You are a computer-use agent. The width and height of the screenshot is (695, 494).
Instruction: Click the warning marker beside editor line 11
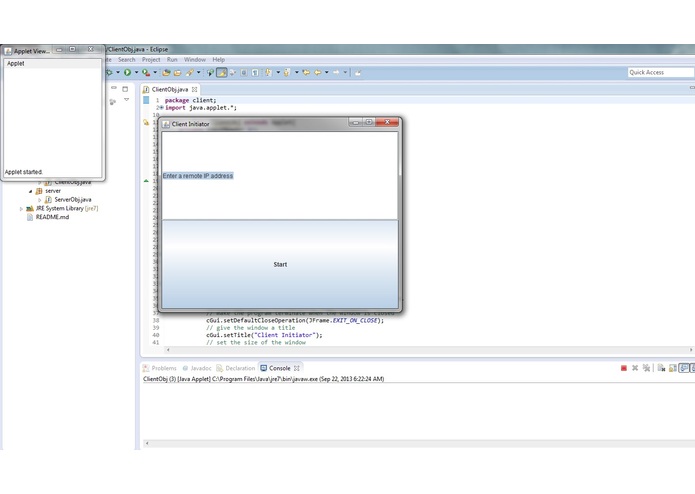[x=146, y=122]
